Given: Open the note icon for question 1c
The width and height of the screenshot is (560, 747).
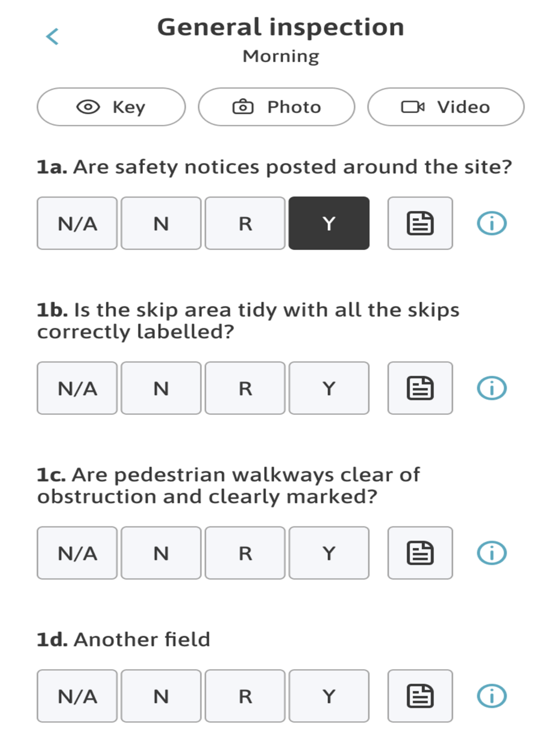Looking at the screenshot, I should [420, 553].
